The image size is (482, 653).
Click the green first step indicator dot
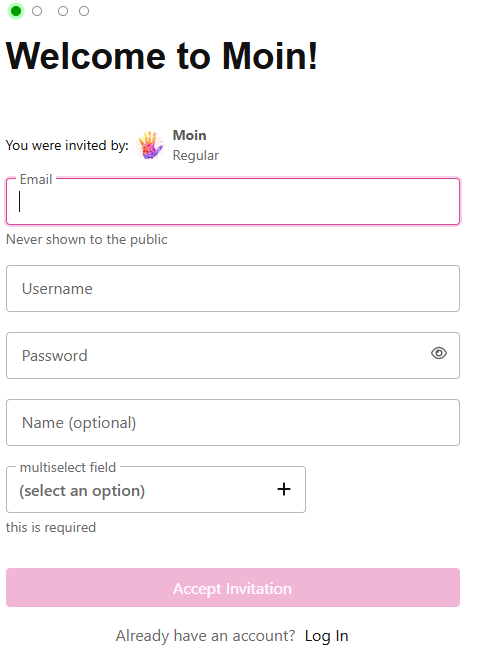(x=16, y=11)
